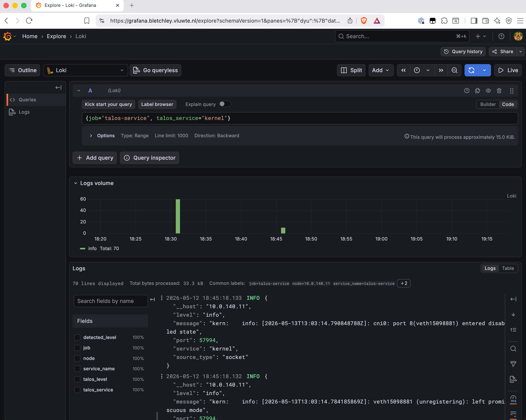Grab the drag handle dots of query A

click(x=512, y=91)
